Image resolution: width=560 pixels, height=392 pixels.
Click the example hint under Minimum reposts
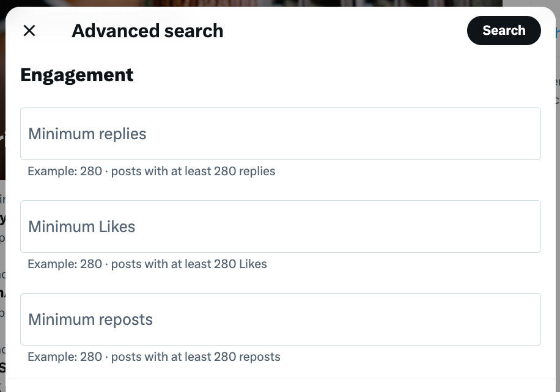tap(153, 357)
